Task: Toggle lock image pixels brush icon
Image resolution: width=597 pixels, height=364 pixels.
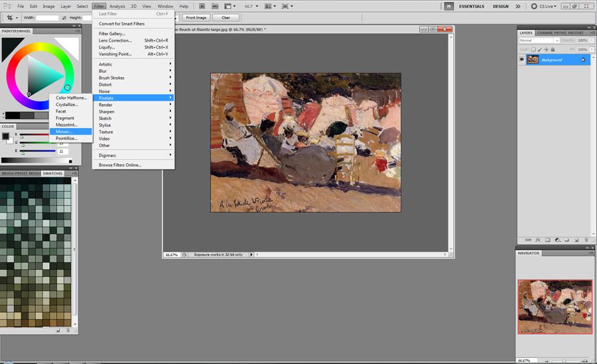Action: pyautogui.click(x=540, y=50)
